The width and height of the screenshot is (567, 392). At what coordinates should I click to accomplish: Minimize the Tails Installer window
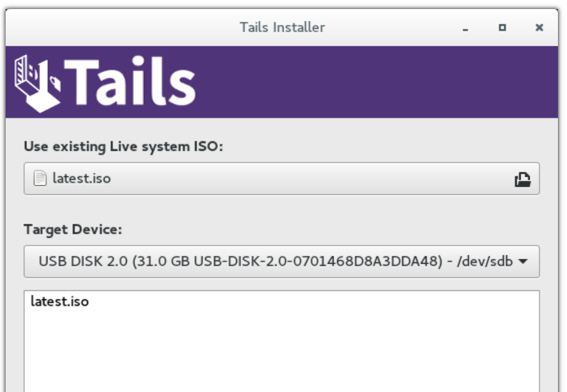coord(465,28)
